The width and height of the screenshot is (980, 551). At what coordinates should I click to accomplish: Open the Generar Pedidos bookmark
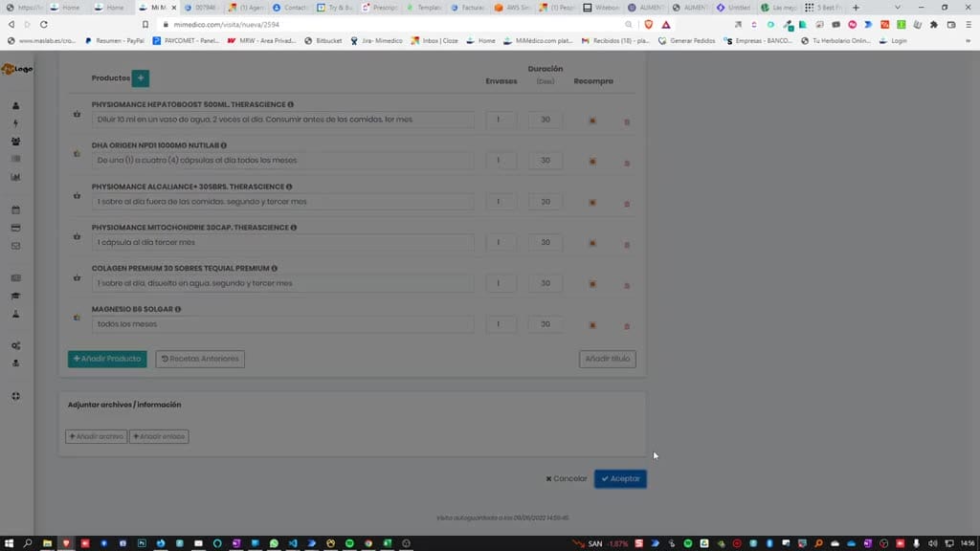(686, 40)
